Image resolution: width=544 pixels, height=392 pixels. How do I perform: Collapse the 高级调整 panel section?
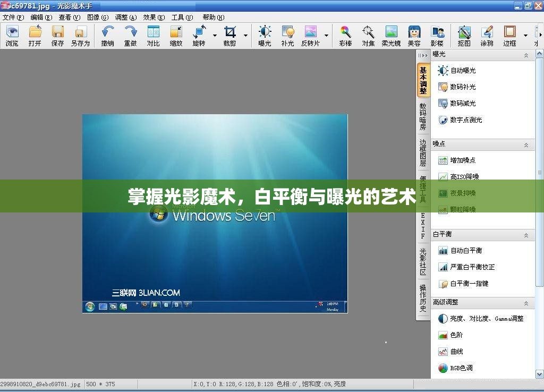coord(526,303)
